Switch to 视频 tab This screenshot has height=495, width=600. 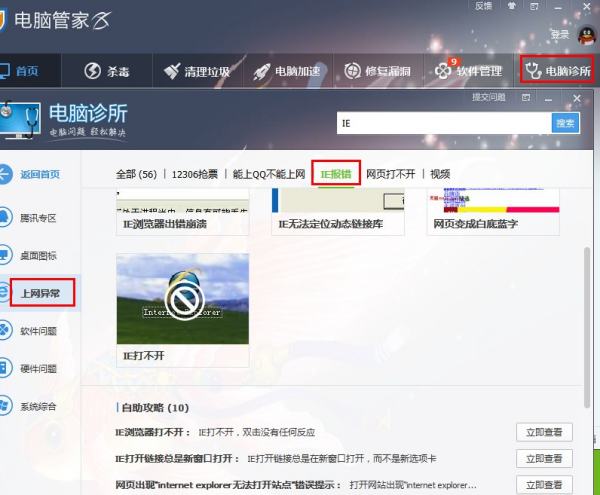(x=440, y=174)
